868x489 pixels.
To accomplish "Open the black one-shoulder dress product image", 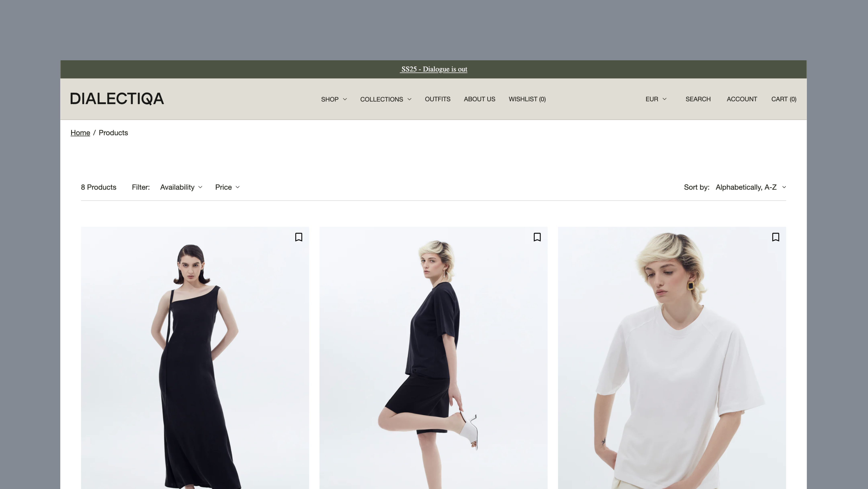I will [x=195, y=358].
